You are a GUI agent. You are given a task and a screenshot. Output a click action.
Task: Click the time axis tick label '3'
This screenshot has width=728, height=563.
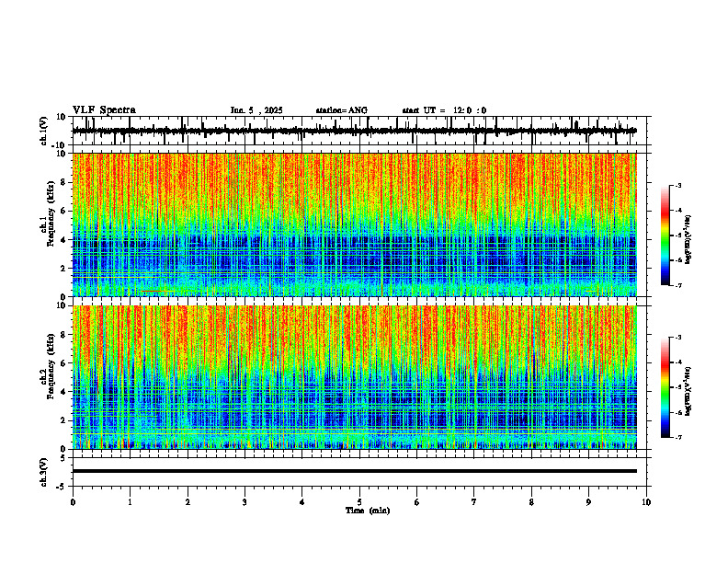tap(245, 502)
